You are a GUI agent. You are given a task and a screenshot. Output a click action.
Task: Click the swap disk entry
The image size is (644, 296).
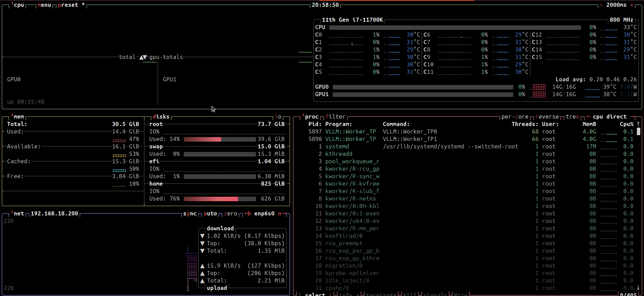217,146
